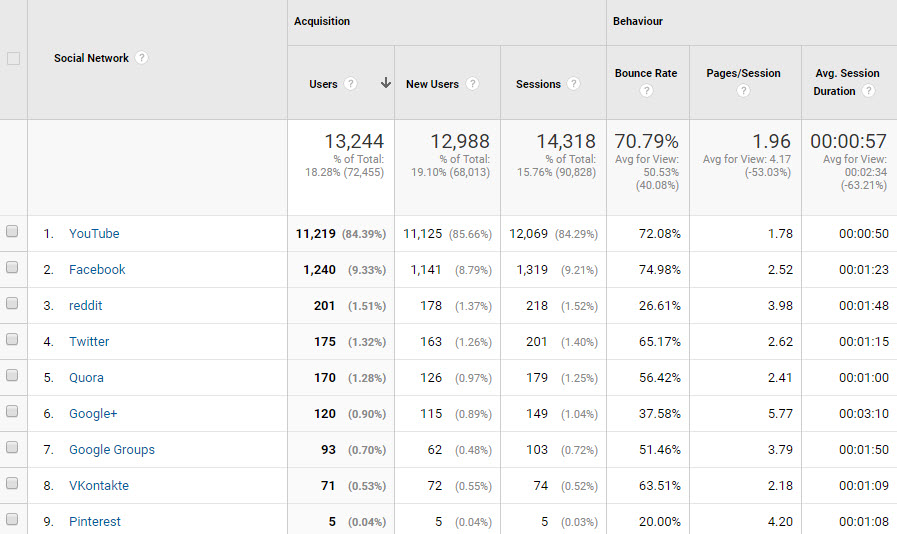Select Quora bounce rate 56.42%
This screenshot has width=897, height=534.
(660, 378)
